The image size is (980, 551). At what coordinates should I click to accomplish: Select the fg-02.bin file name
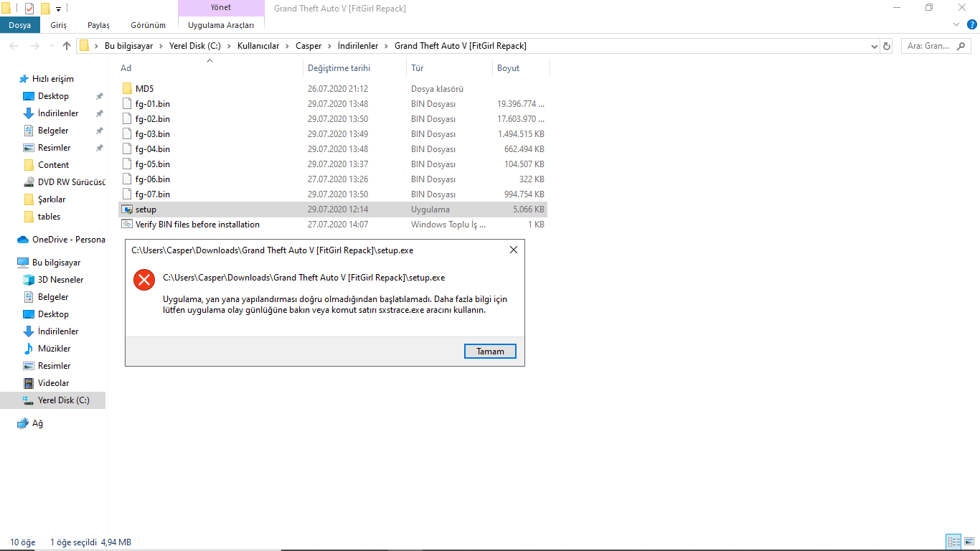pyautogui.click(x=153, y=119)
